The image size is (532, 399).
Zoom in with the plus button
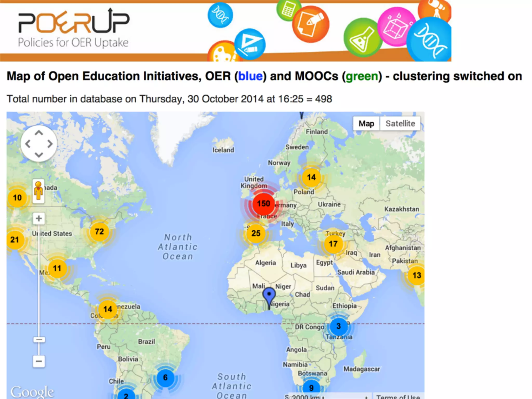click(39, 218)
